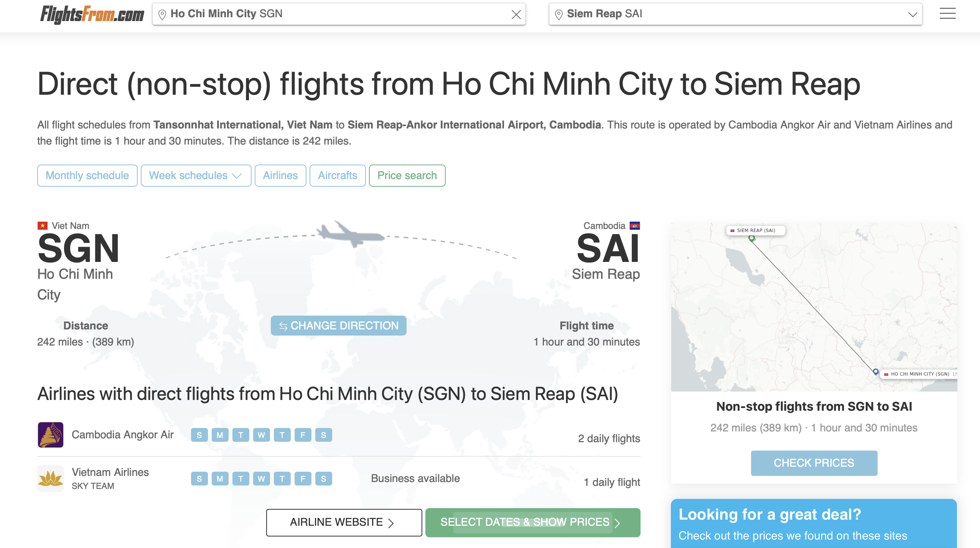
Task: Click the SKY TEAM alliance label
Action: click(x=93, y=486)
